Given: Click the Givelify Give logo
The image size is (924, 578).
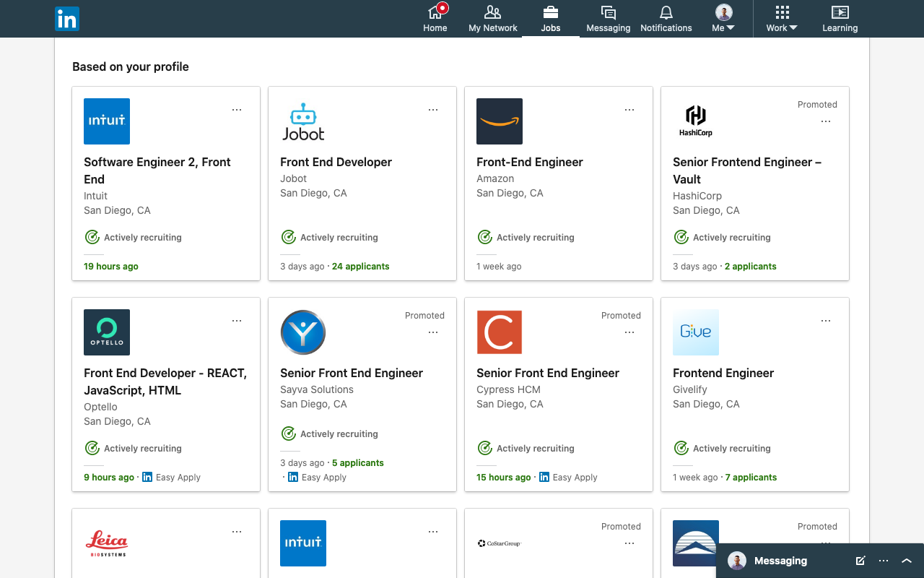Looking at the screenshot, I should (x=696, y=332).
